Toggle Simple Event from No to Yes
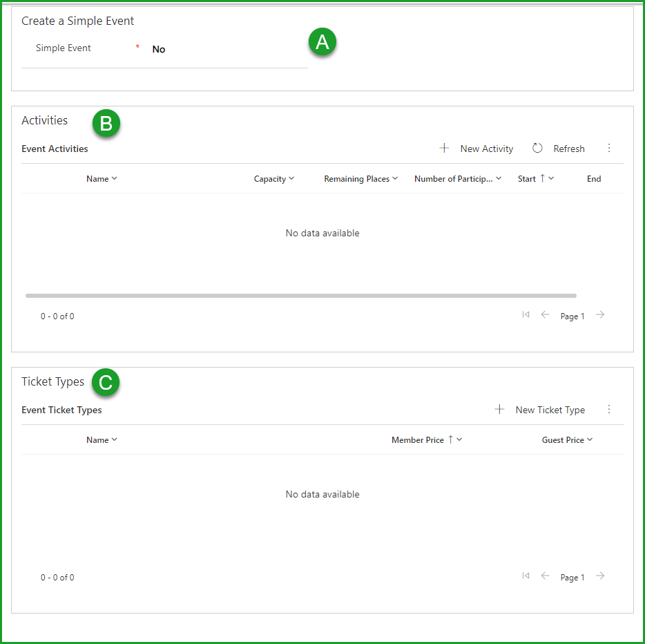The image size is (645, 644). coord(158,49)
